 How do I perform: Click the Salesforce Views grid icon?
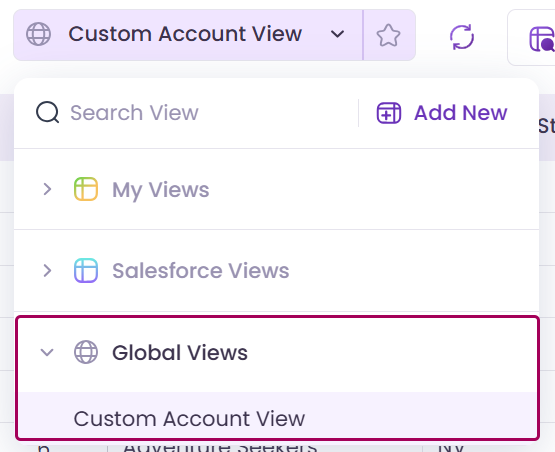86,270
